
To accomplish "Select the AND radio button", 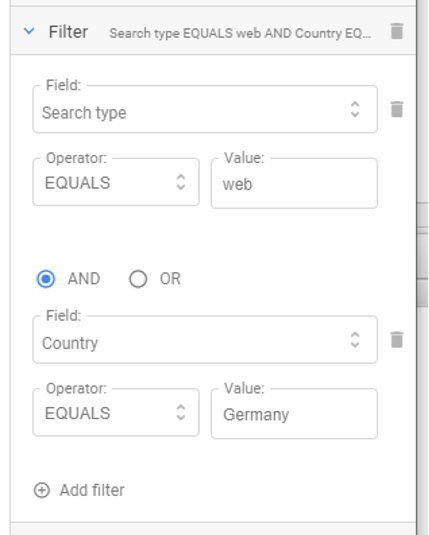I will pyautogui.click(x=46, y=279).
